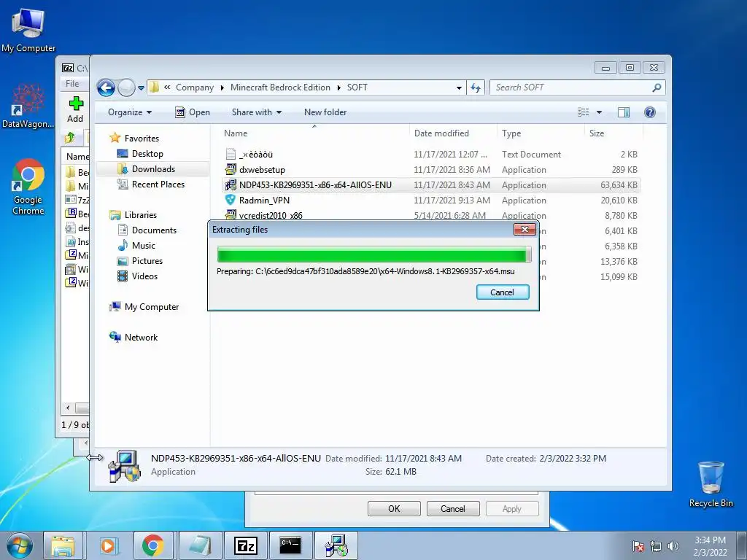Click the Explorer forward arrow

[x=126, y=87]
